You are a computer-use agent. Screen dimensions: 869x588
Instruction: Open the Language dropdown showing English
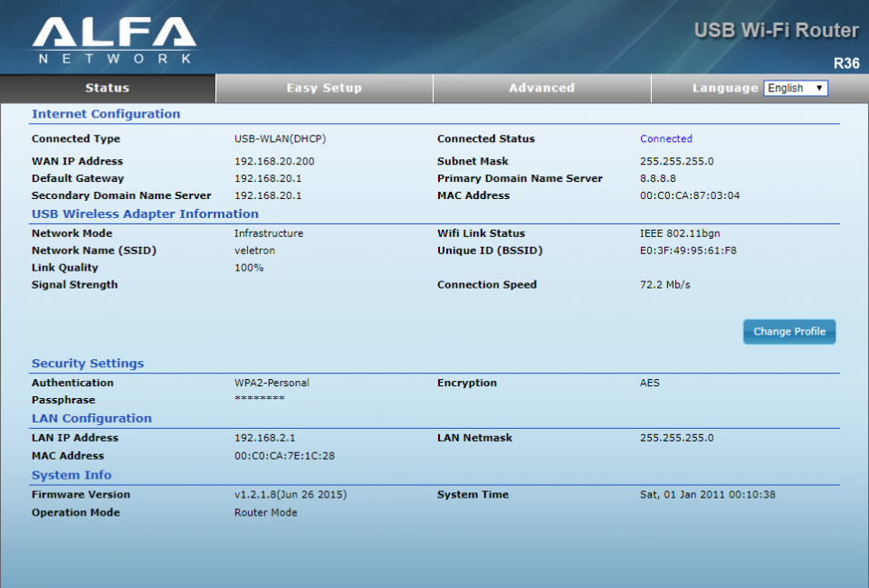(796, 88)
